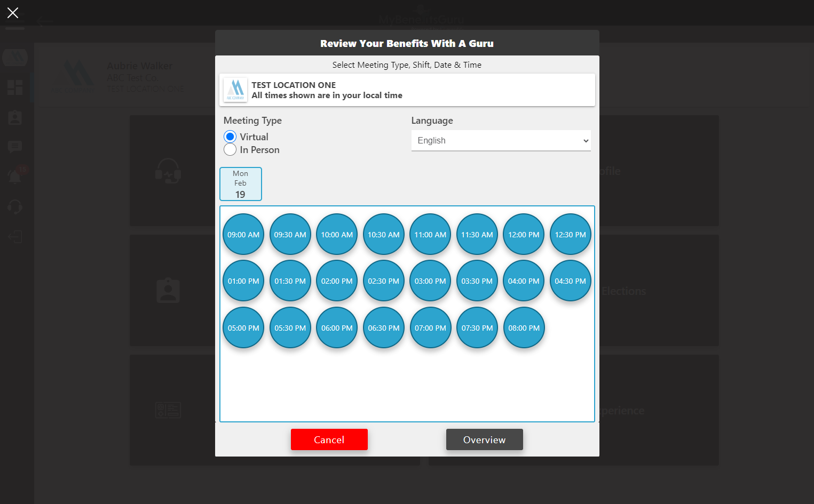This screenshot has height=504, width=814.
Task: Choose the 11:30 AM time slot
Action: (477, 235)
